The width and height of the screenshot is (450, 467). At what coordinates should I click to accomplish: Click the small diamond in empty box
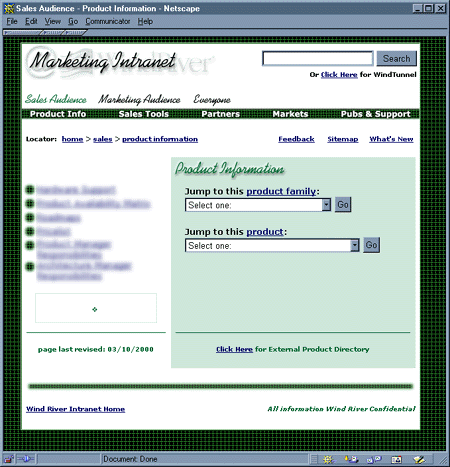pos(95,309)
